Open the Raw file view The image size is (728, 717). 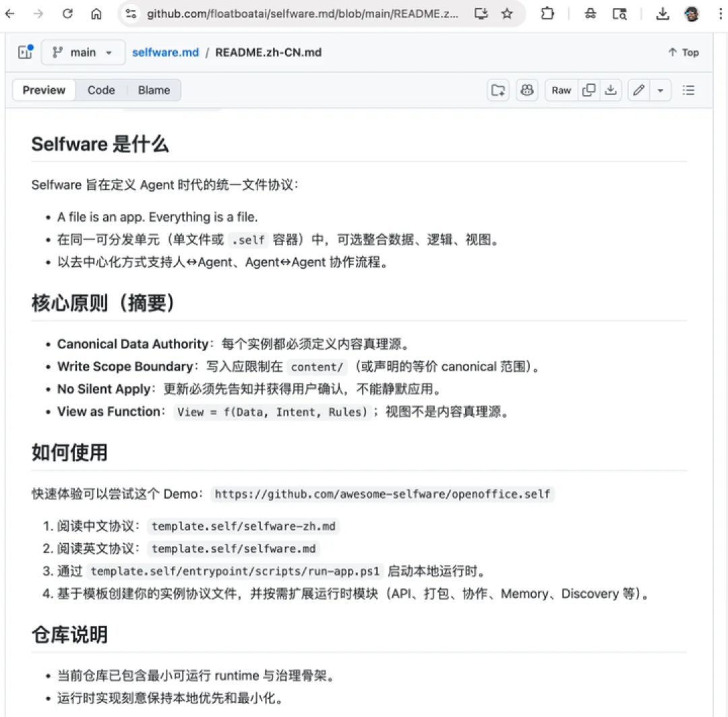(x=562, y=90)
